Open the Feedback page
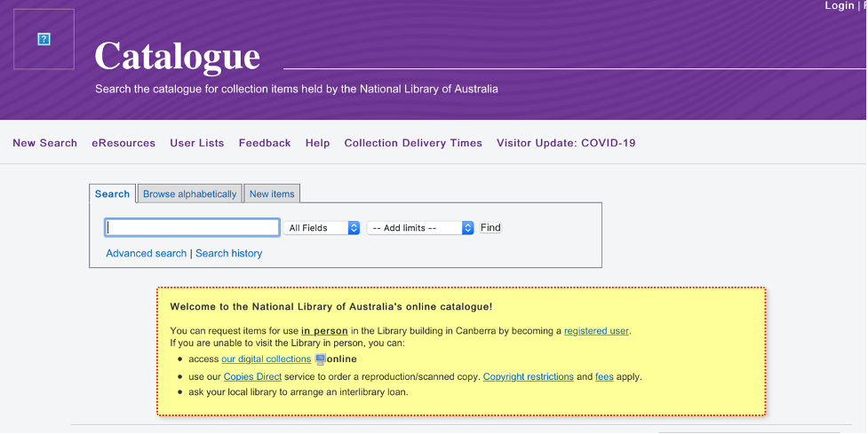The height and width of the screenshot is (434, 868). point(265,143)
